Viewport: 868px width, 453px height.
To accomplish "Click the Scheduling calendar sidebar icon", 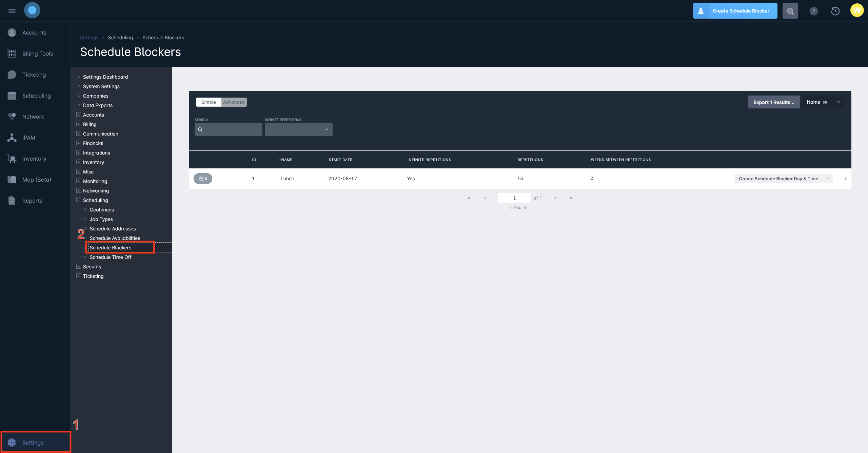I will pos(12,96).
